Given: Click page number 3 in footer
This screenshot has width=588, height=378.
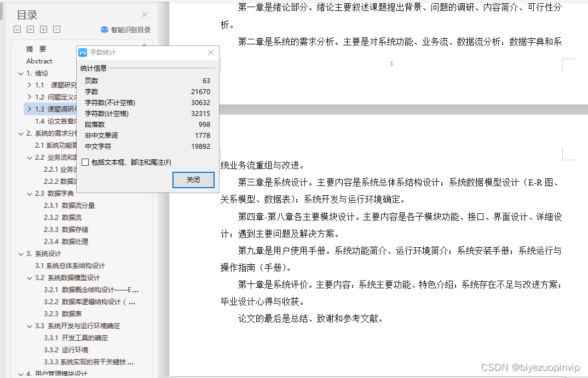Looking at the screenshot, I should click(391, 63).
